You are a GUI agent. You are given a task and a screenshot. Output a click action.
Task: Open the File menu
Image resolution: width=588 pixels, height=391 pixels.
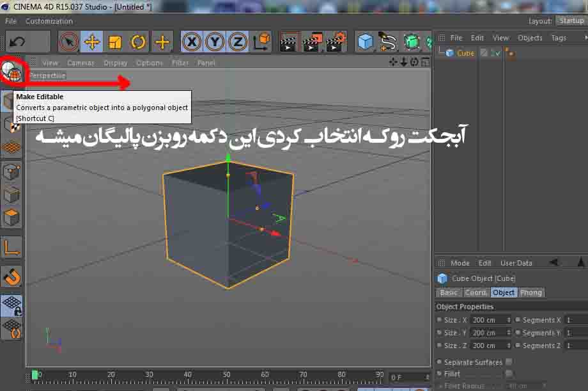coord(10,21)
